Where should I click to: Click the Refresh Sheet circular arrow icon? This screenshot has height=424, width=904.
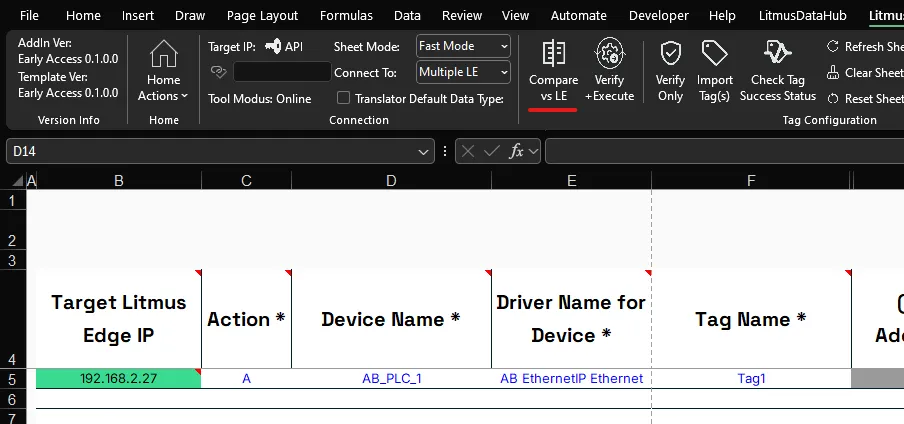coord(833,46)
